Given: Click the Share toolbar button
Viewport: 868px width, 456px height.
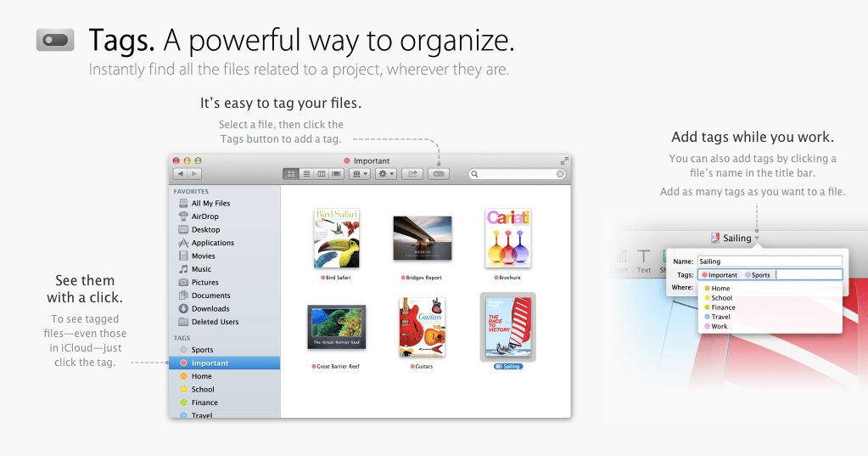Looking at the screenshot, I should [x=412, y=174].
